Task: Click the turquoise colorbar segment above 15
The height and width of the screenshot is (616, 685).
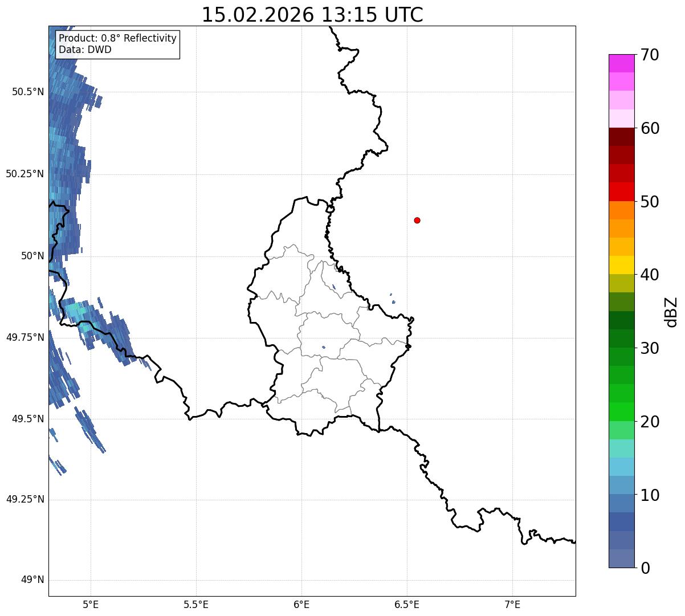Action: point(622,448)
